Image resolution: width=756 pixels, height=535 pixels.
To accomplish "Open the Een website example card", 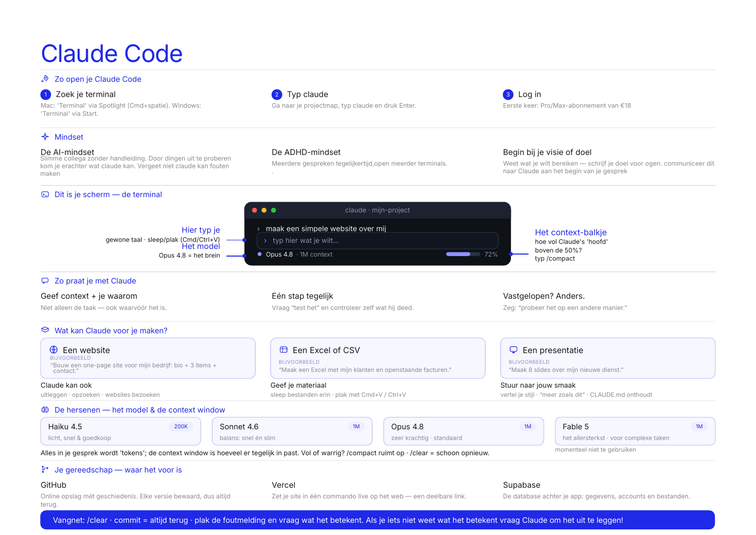I will 148,358.
